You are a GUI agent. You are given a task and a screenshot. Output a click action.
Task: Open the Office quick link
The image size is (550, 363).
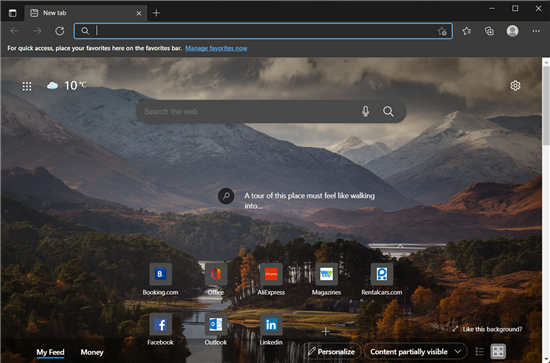(x=215, y=280)
